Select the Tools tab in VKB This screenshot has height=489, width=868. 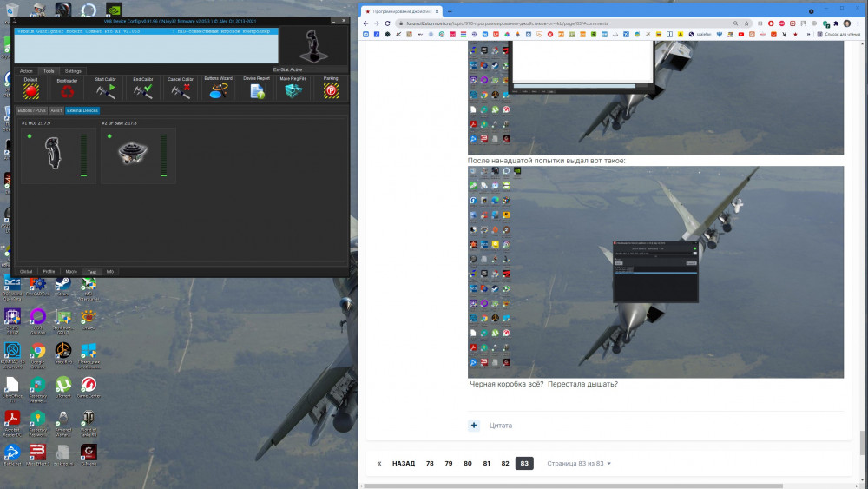pyautogui.click(x=49, y=71)
